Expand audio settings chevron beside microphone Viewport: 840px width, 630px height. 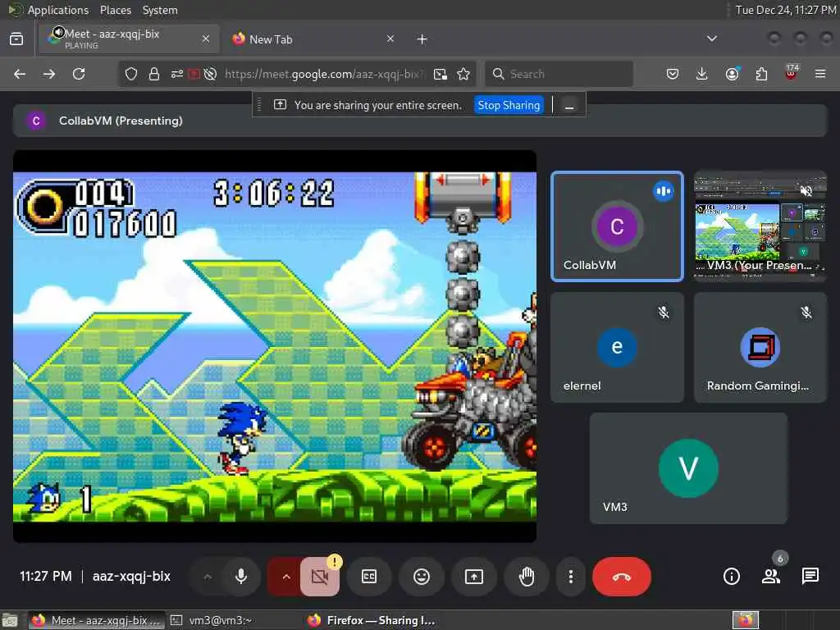(208, 577)
